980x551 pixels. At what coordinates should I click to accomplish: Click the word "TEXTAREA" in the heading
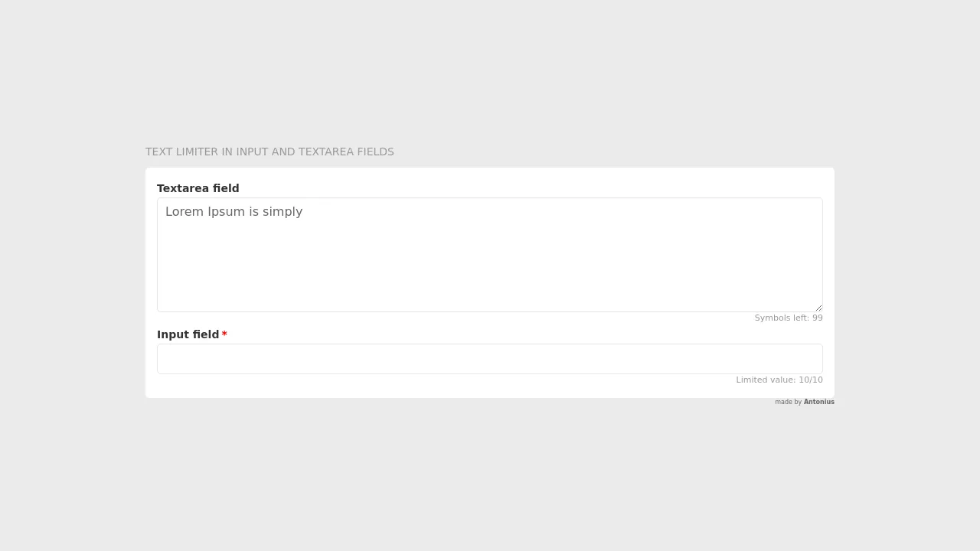point(326,152)
